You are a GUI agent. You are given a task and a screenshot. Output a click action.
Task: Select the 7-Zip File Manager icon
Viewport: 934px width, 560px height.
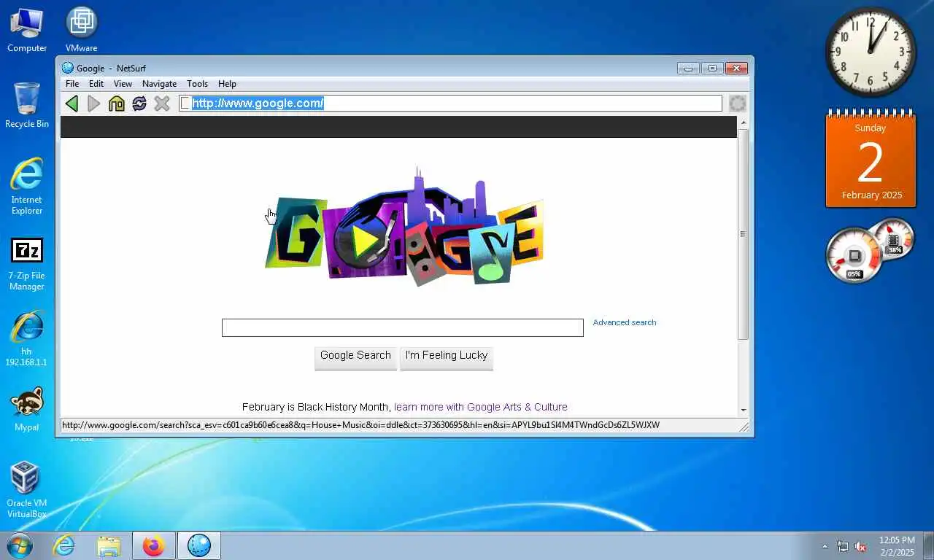[27, 264]
